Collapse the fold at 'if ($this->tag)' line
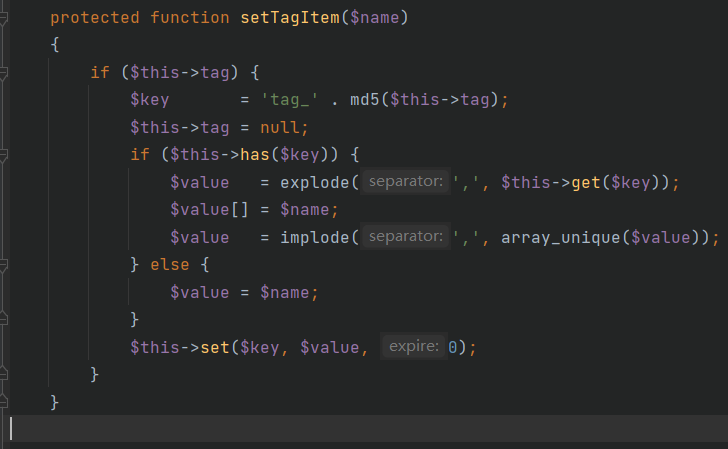Image resolution: width=728 pixels, height=449 pixels. click(4, 73)
